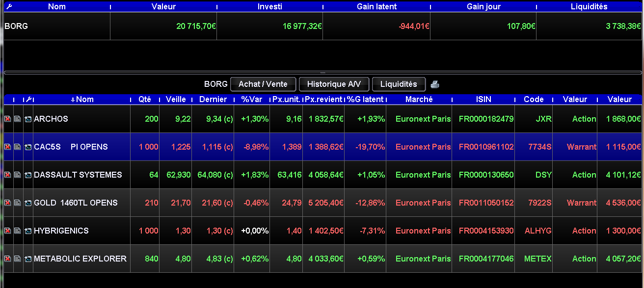Open the ARCHOS row document icon
644x288 pixels.
pyautogui.click(x=17, y=119)
